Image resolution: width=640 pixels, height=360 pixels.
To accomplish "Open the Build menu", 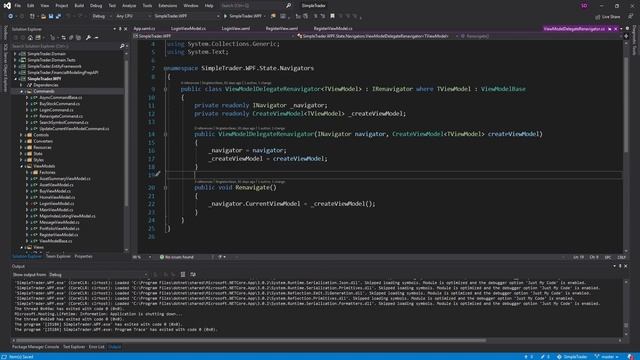I will pos(79,6).
